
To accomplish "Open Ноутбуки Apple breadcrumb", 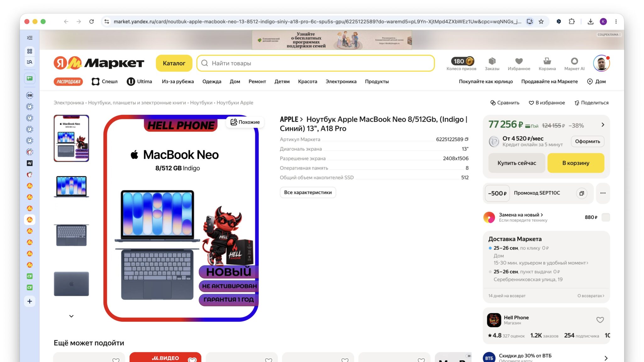I will (x=235, y=103).
